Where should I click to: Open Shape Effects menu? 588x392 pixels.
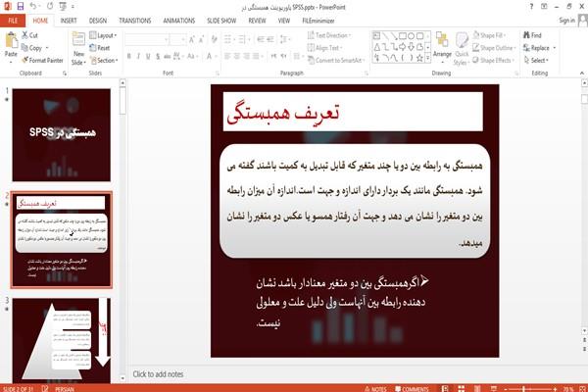[493, 60]
